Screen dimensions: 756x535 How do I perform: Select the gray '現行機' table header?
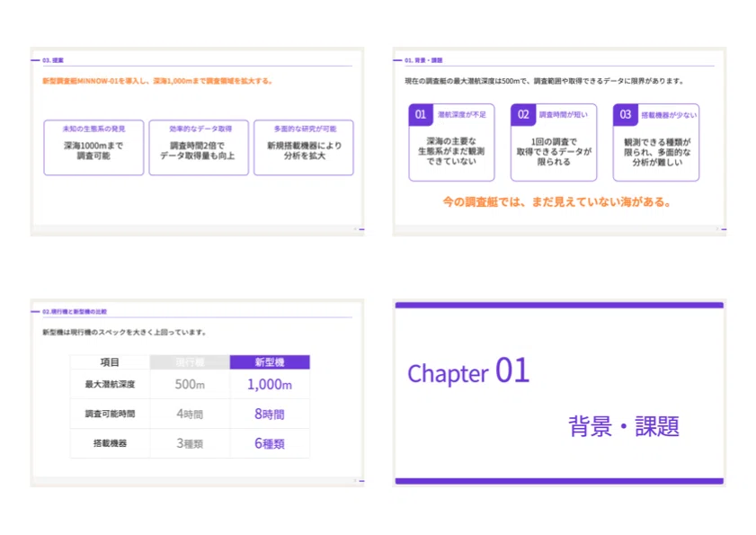tap(190, 362)
